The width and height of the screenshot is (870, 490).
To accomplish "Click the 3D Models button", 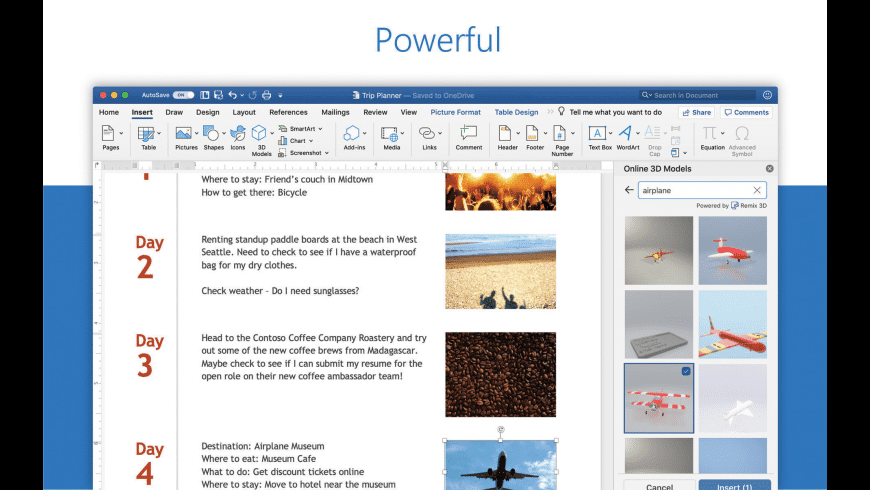I will click(x=260, y=134).
